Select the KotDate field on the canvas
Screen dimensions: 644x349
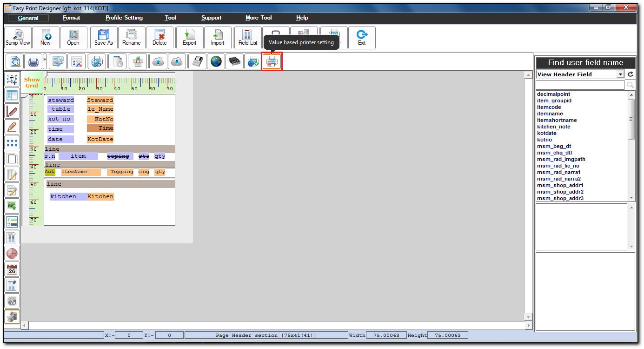pyautogui.click(x=100, y=139)
